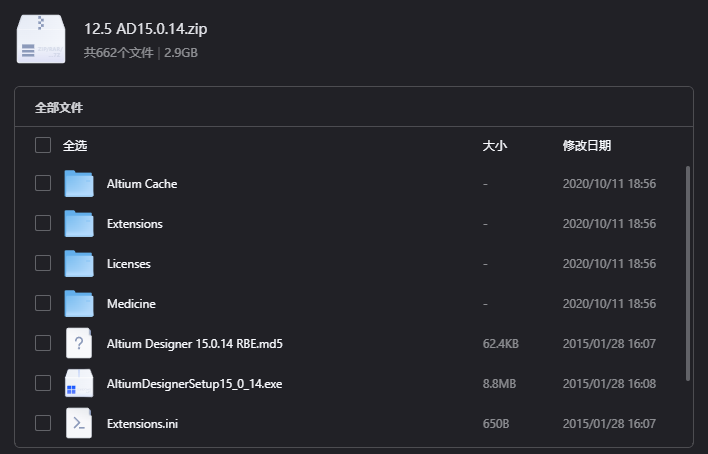Click the 2015/01/28 16:08 date

pyautogui.click(x=609, y=384)
